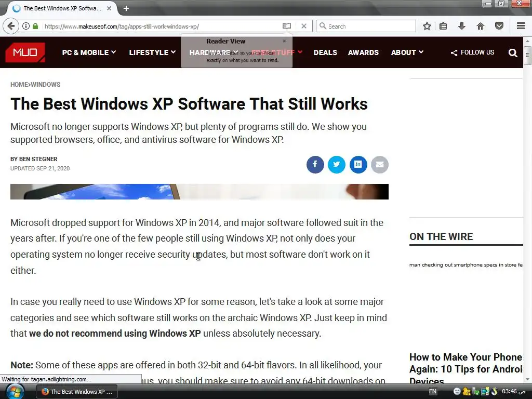Click the green padlock security icon
The width and height of the screenshot is (532, 399).
(x=35, y=26)
